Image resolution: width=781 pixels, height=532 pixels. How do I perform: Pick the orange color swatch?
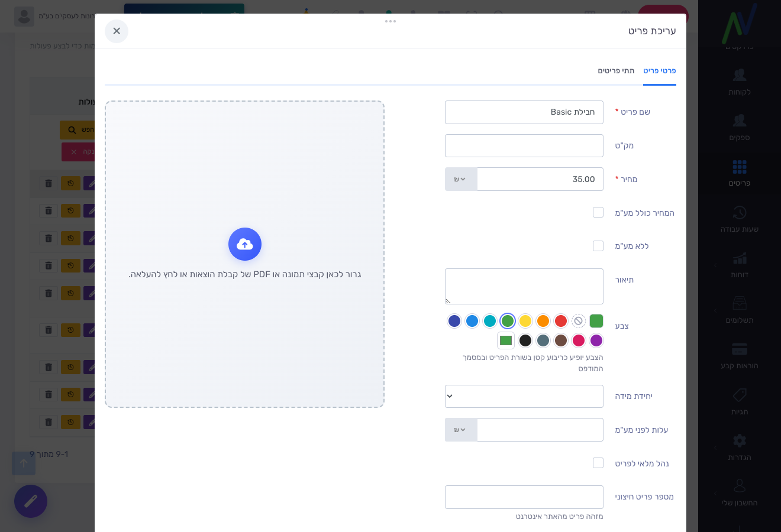(543, 321)
